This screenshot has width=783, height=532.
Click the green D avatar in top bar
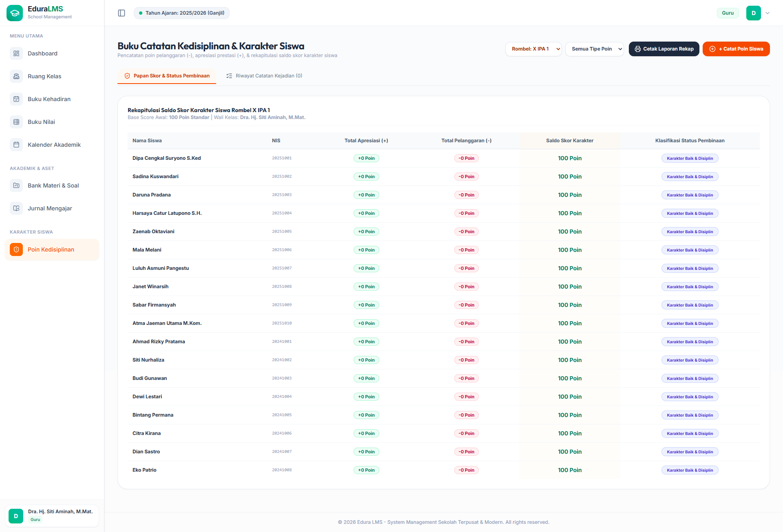754,13
